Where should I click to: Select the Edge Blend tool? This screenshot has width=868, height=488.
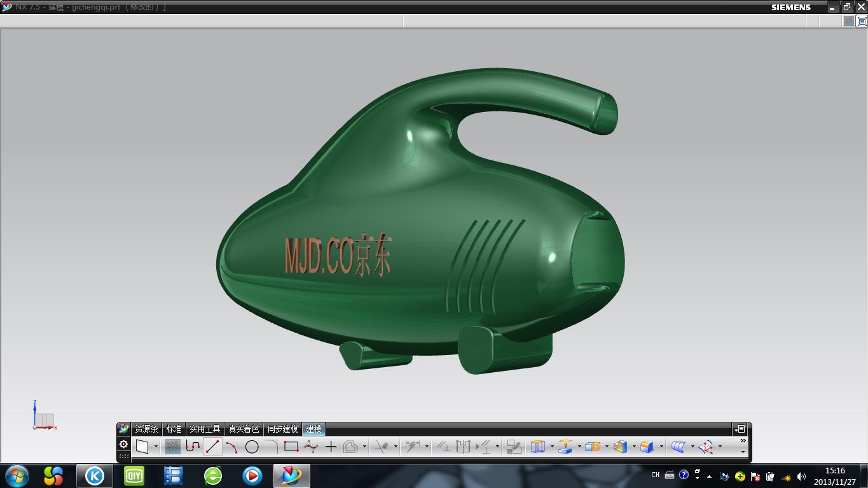pyautogui.click(x=647, y=447)
